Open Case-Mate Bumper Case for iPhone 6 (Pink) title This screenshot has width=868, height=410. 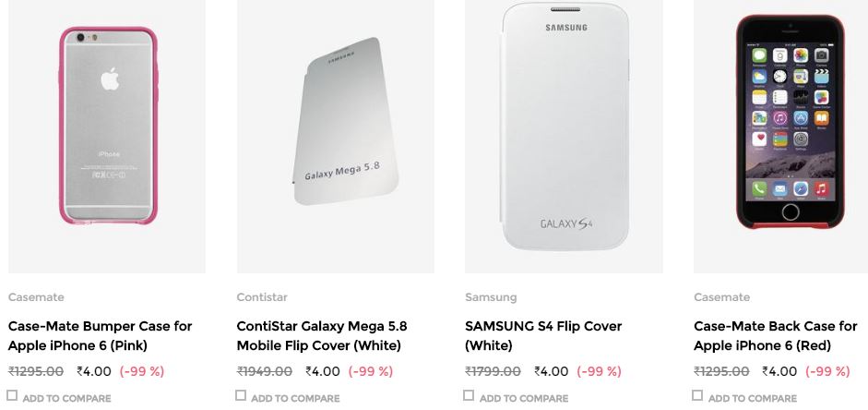(100, 336)
